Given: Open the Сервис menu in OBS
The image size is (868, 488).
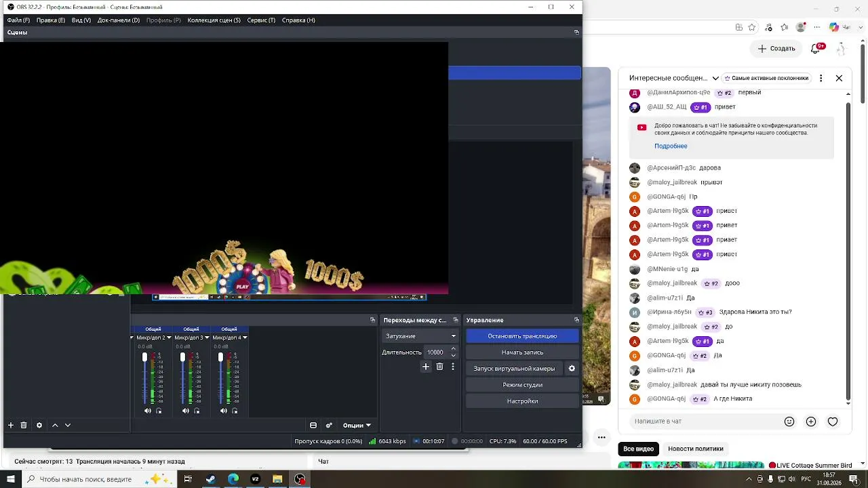Looking at the screenshot, I should [x=261, y=20].
